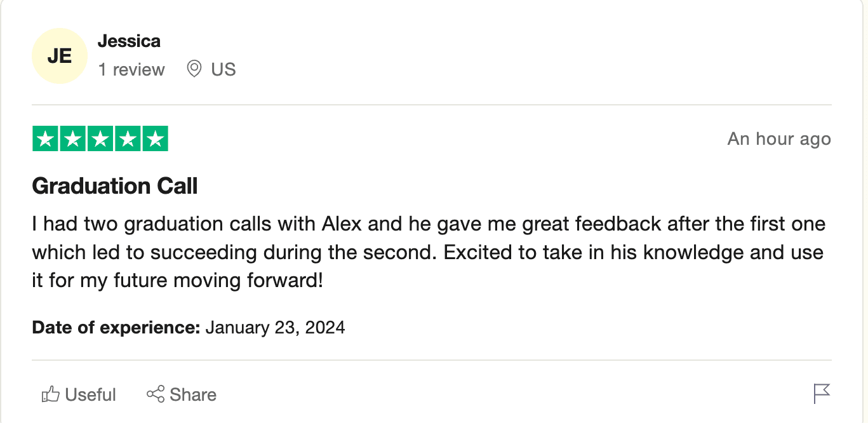The image size is (868, 423).
Task: Click the US country label
Action: [x=224, y=69]
